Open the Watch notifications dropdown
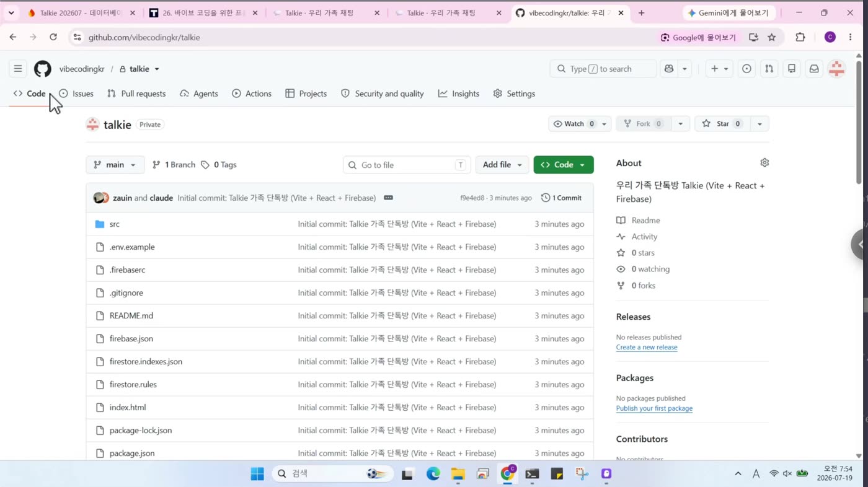Image resolution: width=868 pixels, height=487 pixels. coord(580,124)
